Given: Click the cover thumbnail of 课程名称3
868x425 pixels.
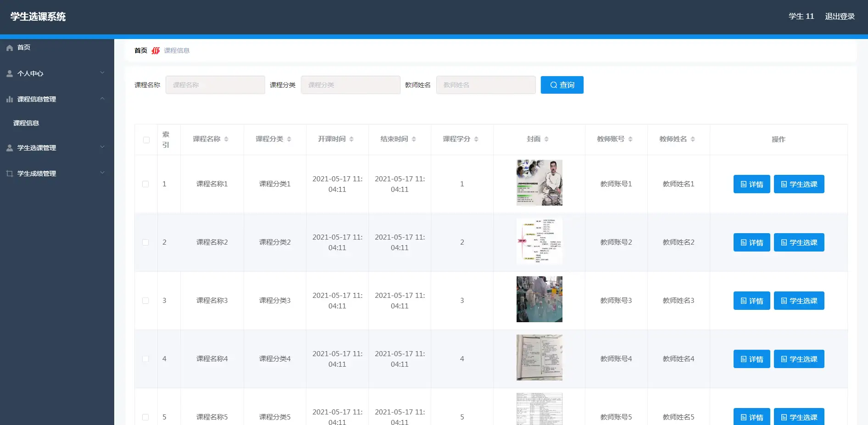Looking at the screenshot, I should tap(539, 299).
